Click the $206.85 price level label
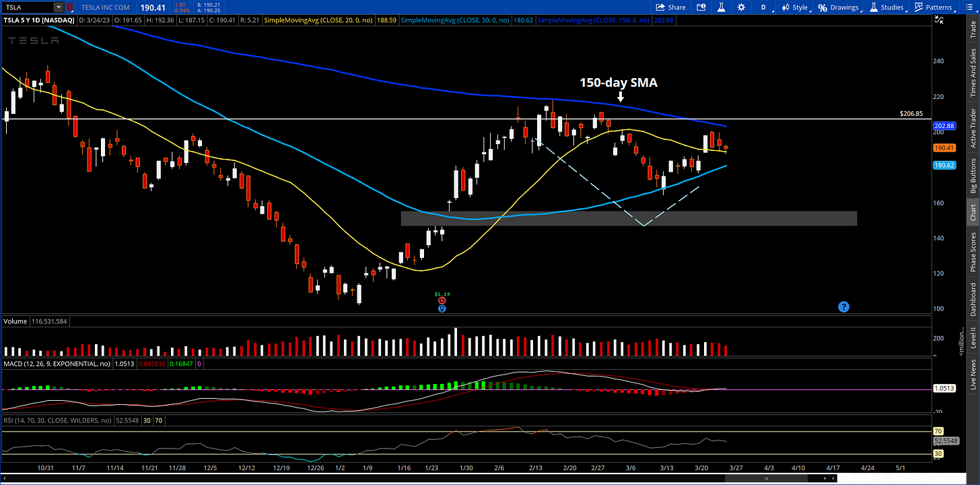The width and height of the screenshot is (980, 485). click(910, 114)
